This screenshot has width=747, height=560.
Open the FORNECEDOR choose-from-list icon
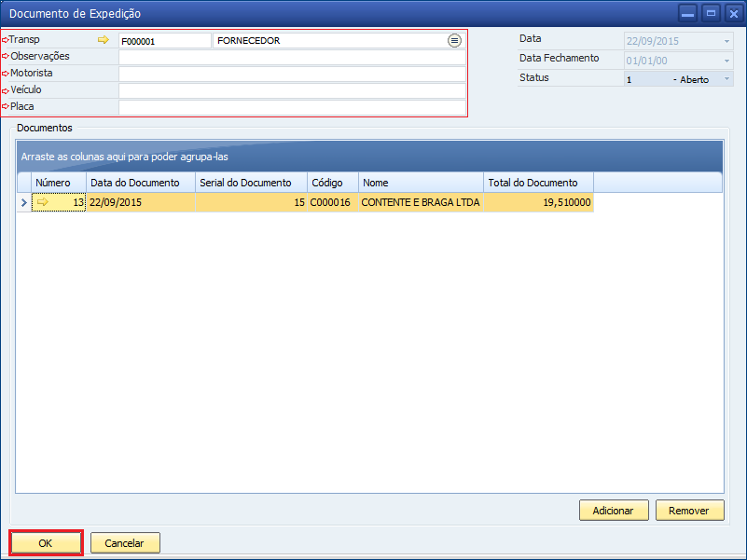click(454, 41)
